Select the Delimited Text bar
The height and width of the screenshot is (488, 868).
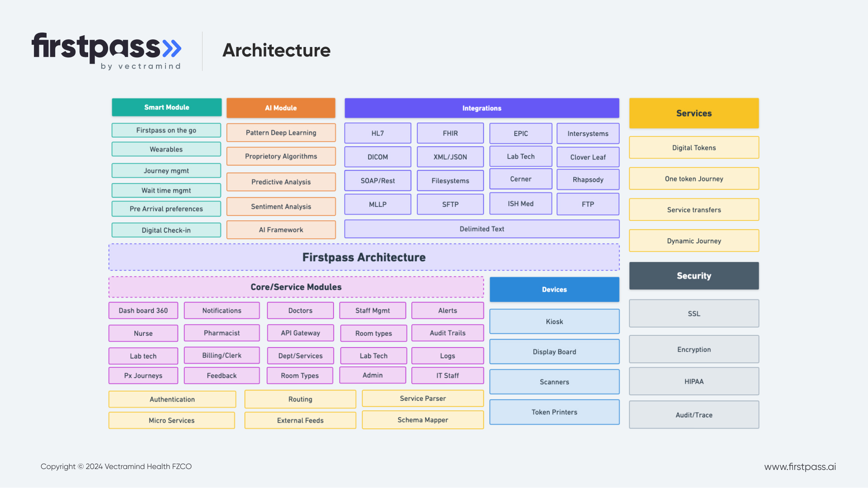coord(481,229)
